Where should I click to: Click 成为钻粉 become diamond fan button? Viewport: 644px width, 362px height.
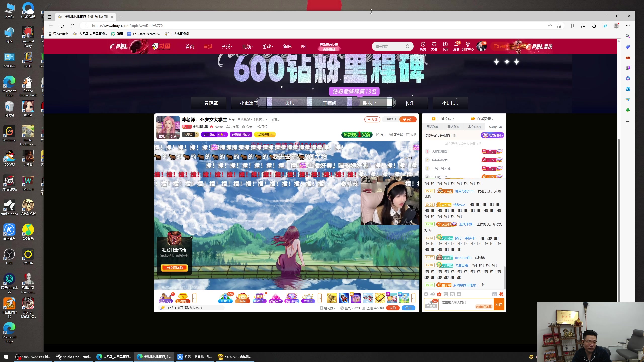point(493,135)
